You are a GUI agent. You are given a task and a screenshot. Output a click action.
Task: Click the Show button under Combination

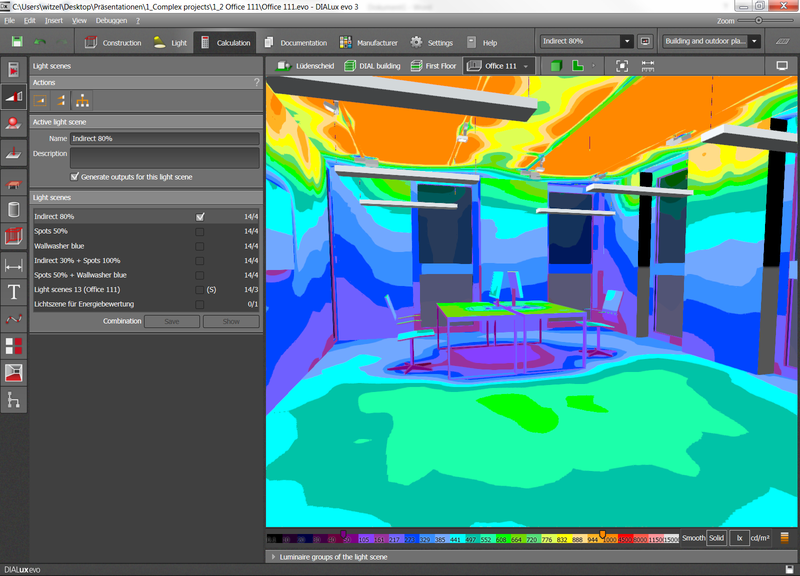(x=230, y=321)
